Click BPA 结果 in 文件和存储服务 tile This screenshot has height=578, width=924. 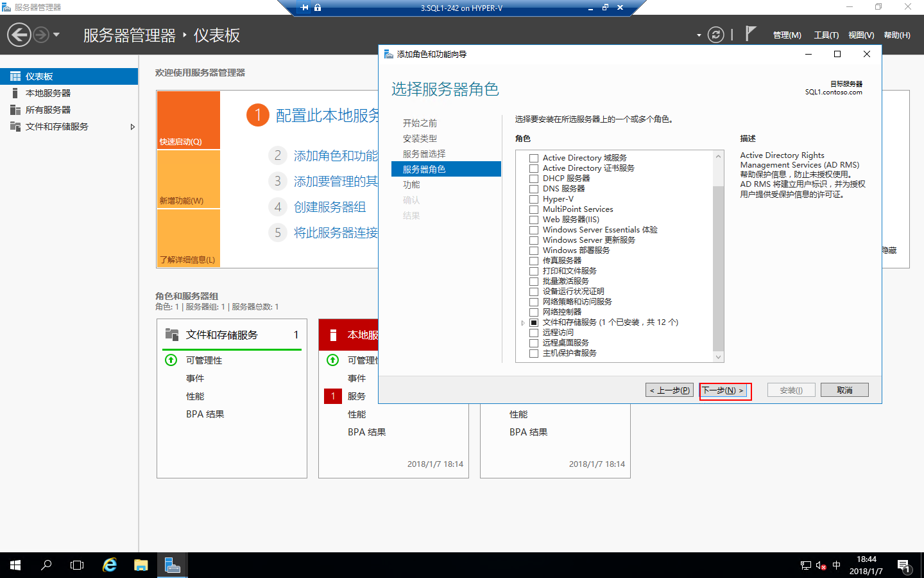click(x=205, y=414)
